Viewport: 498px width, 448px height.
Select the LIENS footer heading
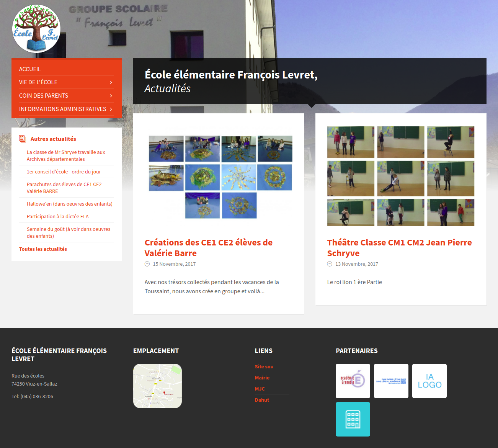[264, 351]
